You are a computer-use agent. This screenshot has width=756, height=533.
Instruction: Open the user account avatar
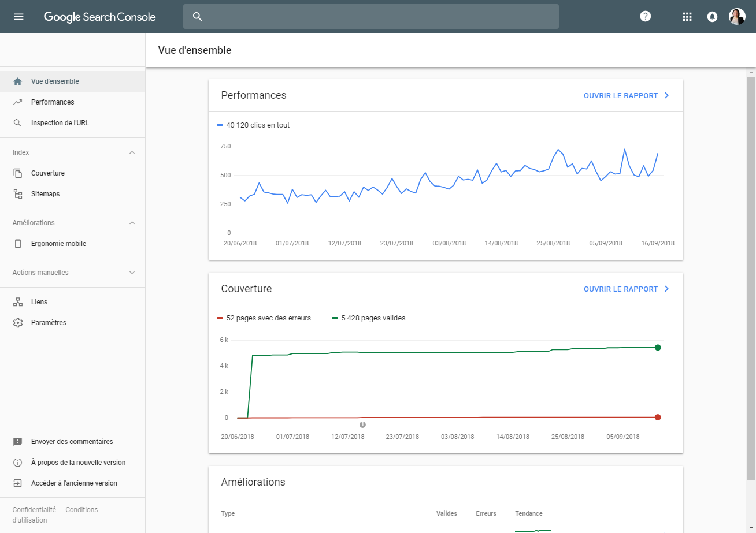tap(737, 17)
